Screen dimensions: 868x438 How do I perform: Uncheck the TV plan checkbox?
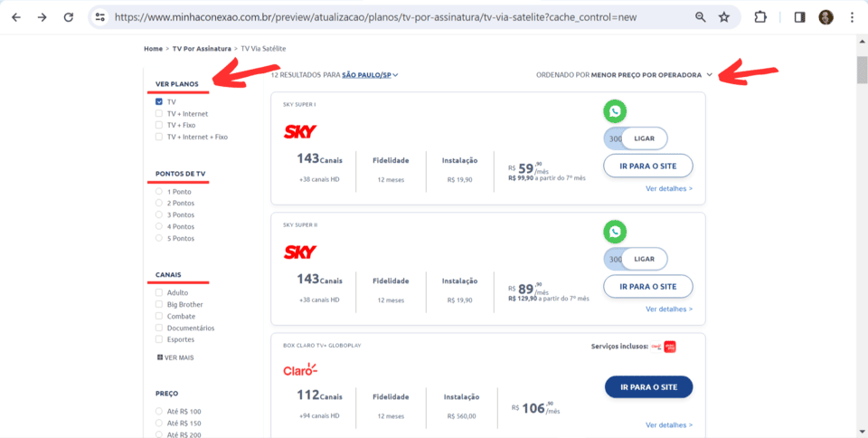click(159, 102)
